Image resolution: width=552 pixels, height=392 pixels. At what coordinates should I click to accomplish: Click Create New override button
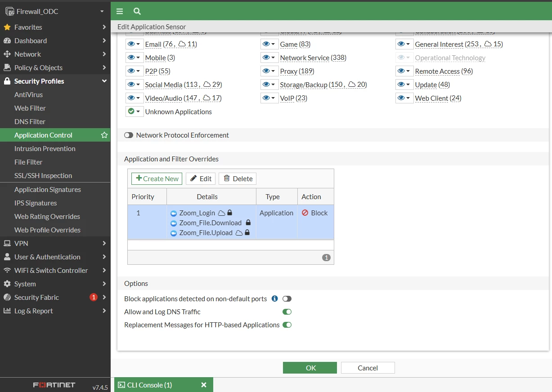point(157,178)
